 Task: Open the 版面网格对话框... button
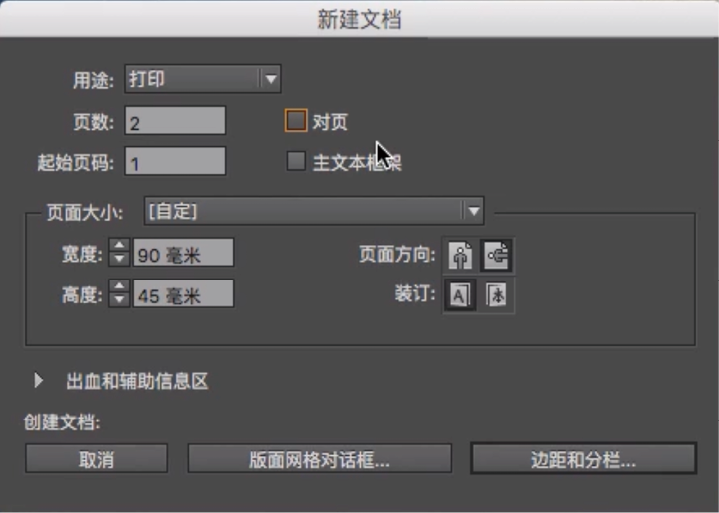[x=319, y=459]
